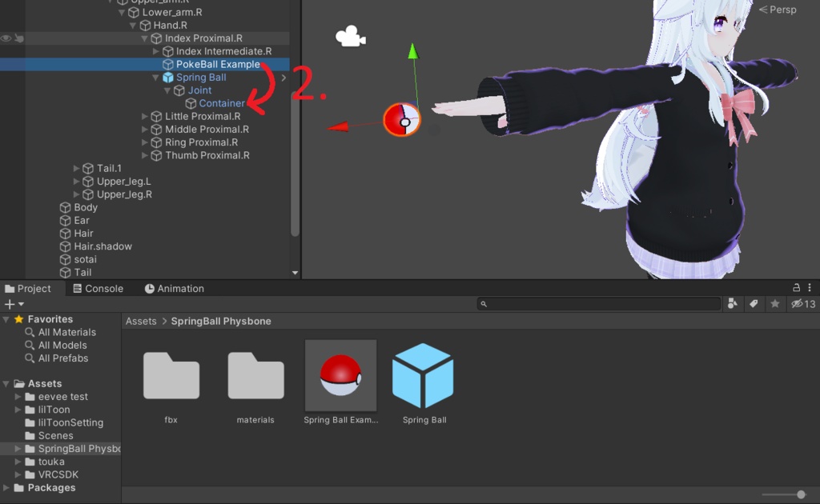
Task: Expand the VRCSDK folder in Project tree
Action: click(18, 474)
